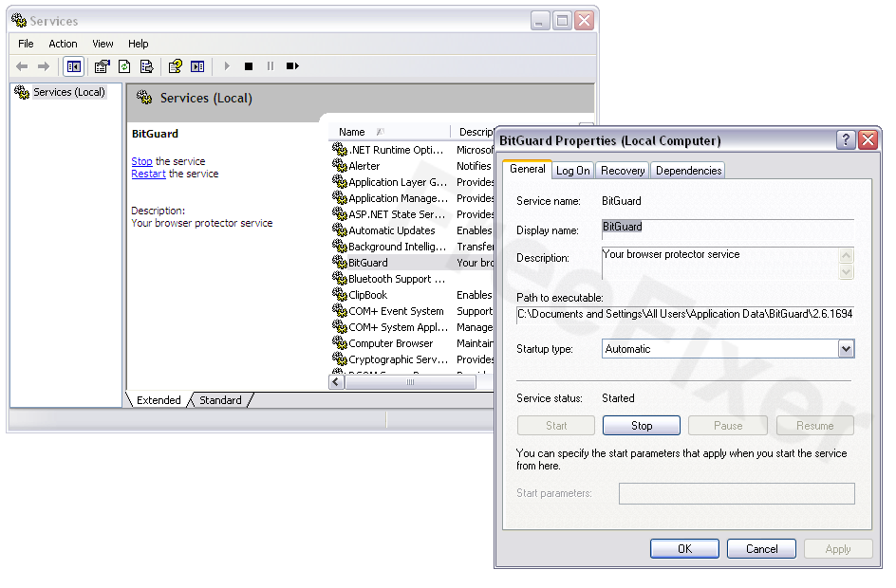
Task: Click the services list left scroll arrow
Action: pyautogui.click(x=337, y=382)
